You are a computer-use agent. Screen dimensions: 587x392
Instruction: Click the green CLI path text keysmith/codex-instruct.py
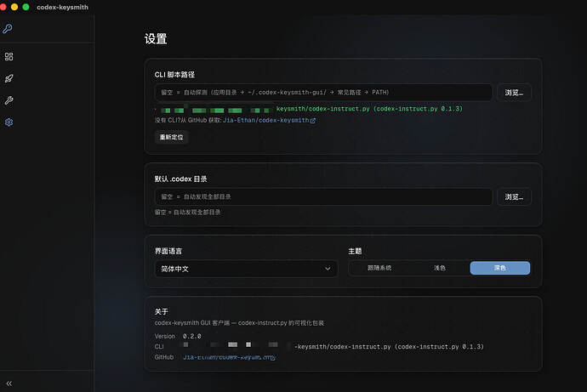point(322,109)
